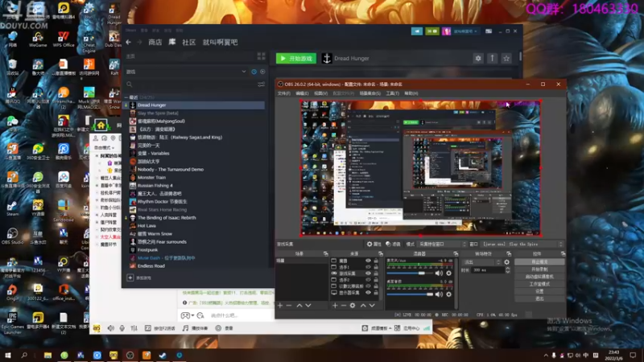644x362 pixels.
Task: Move selected source up in OBS
Action: [363, 306]
